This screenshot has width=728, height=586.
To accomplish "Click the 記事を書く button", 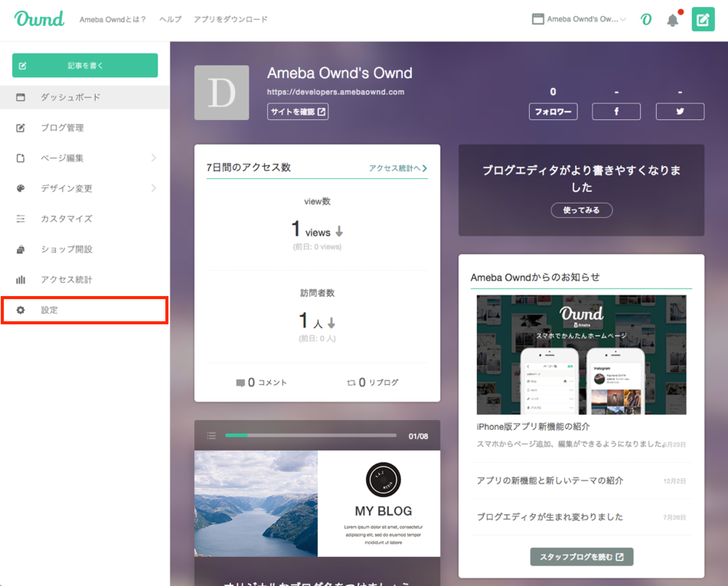I will pyautogui.click(x=85, y=65).
